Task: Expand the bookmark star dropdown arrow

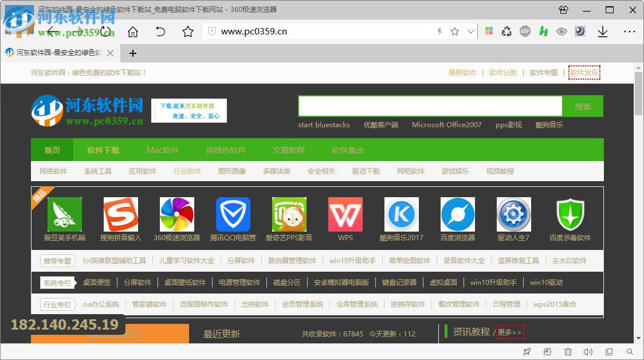Action: pyautogui.click(x=471, y=32)
